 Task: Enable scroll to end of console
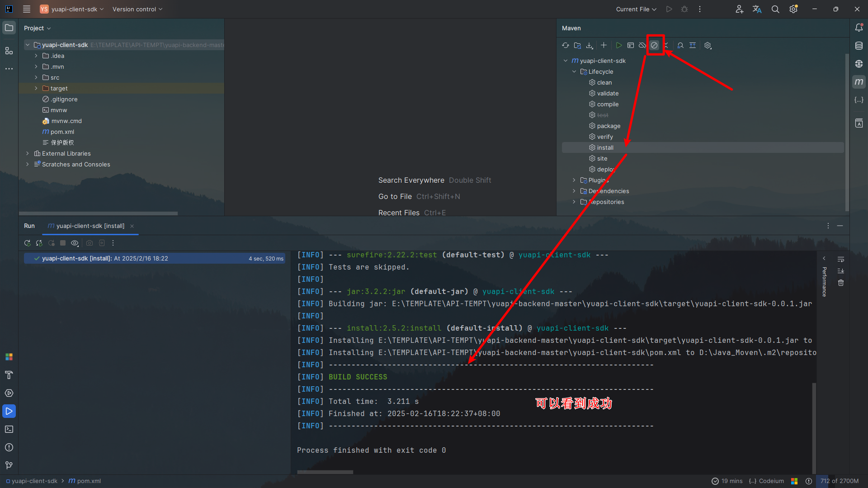(841, 271)
